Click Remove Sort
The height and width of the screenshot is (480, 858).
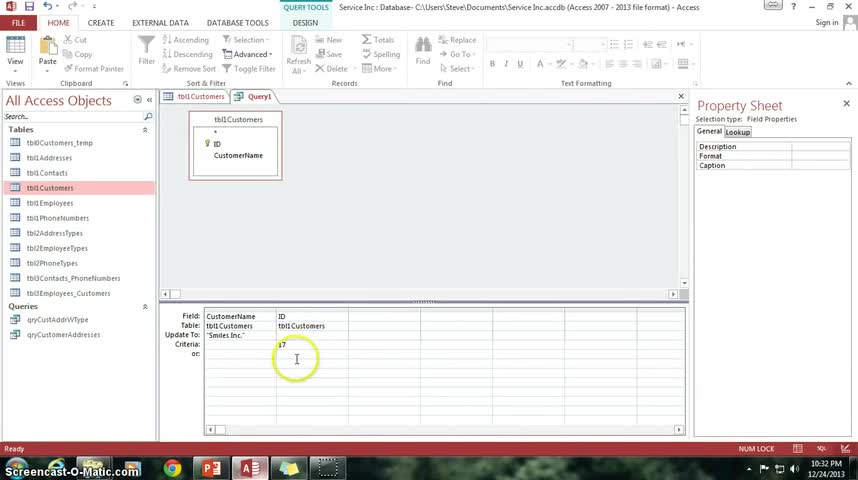click(x=189, y=68)
